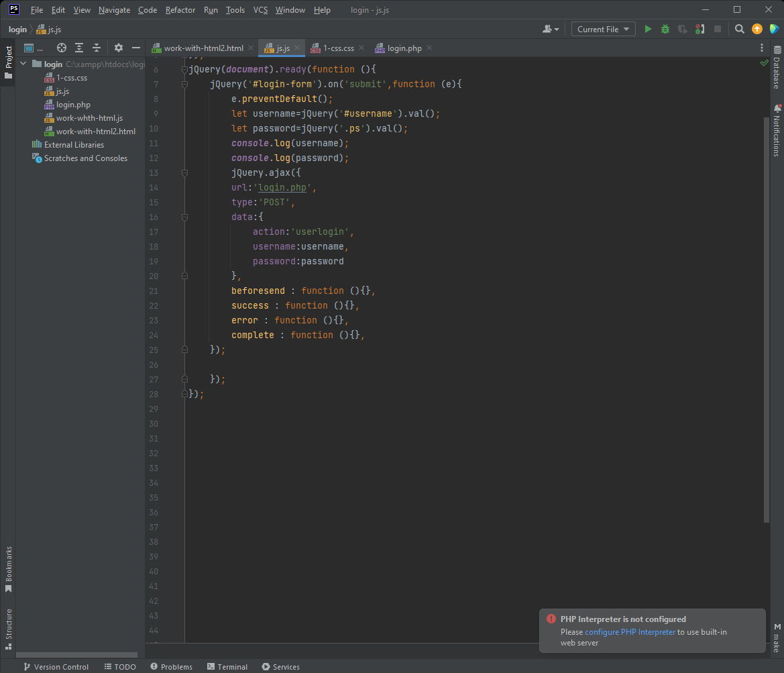Collapse the login project root folder

coord(23,64)
